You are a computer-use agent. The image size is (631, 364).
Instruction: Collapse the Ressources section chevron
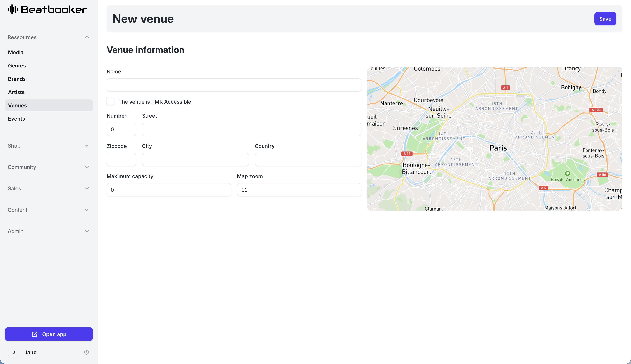point(87,37)
